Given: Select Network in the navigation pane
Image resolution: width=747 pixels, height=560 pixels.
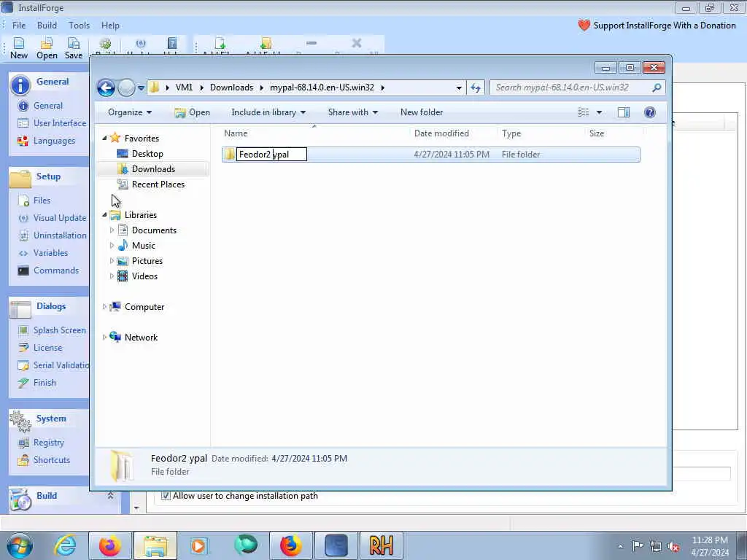Looking at the screenshot, I should click(x=141, y=338).
